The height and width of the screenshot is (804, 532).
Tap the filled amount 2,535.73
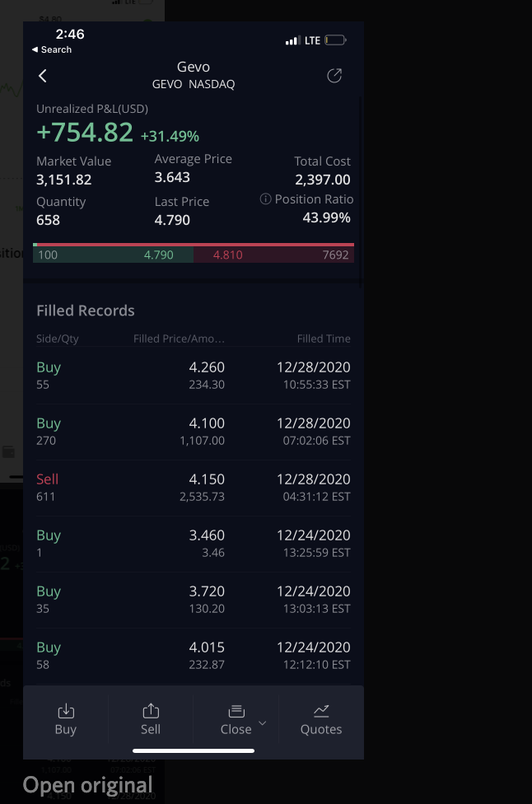(x=202, y=497)
